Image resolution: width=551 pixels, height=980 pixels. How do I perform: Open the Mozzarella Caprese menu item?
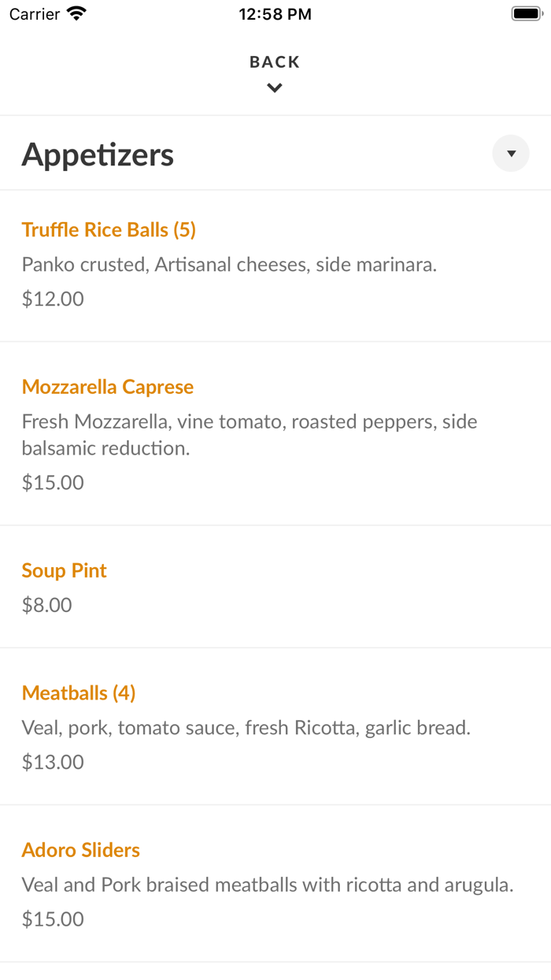point(108,387)
